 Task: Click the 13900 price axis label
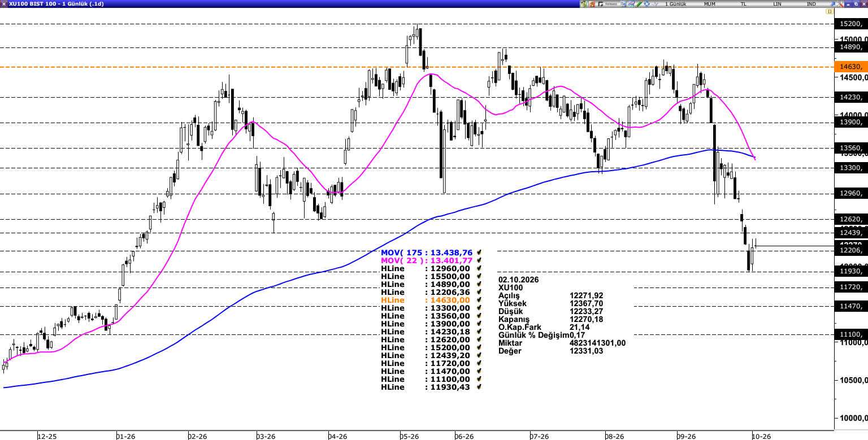coord(850,123)
